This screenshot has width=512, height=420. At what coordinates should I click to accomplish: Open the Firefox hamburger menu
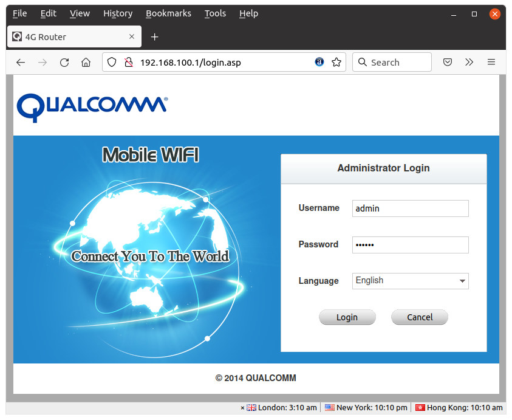pos(491,62)
